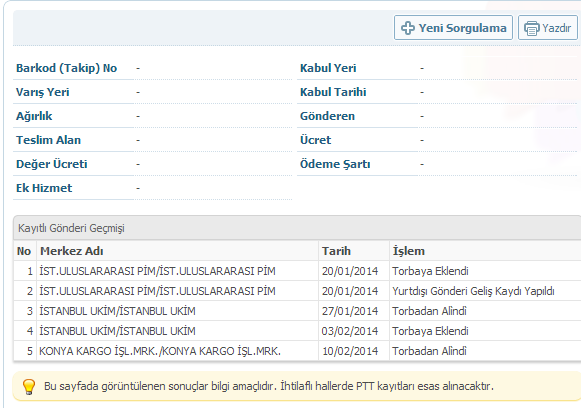Start a new query with Yeni Sorgulama
The width and height of the screenshot is (581, 408).
453,27
